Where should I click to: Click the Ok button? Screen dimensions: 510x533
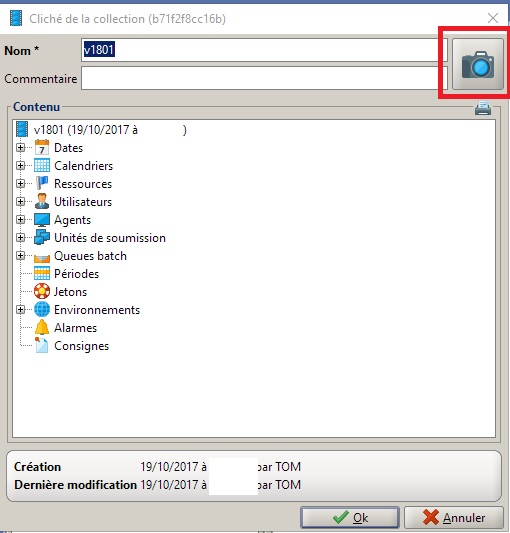pos(350,518)
